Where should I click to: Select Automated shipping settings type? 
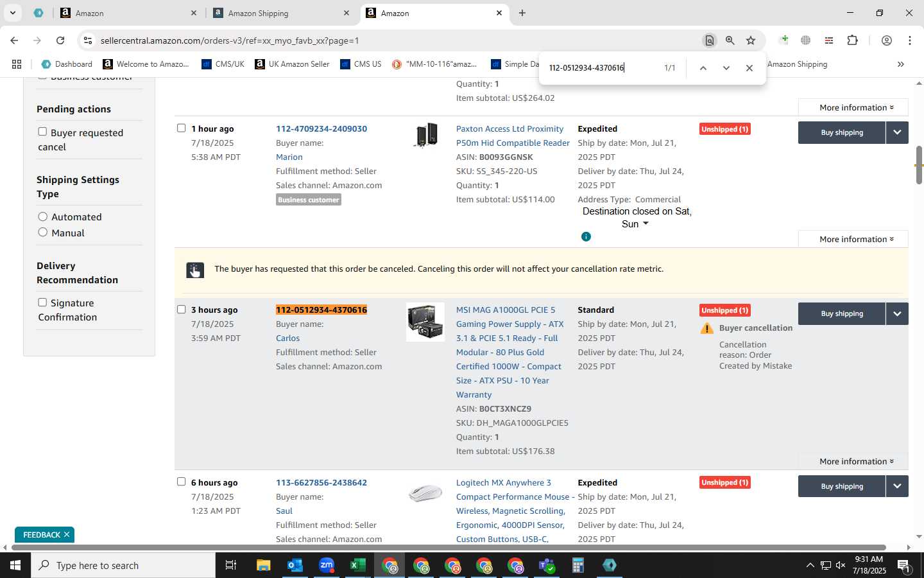coord(43,216)
